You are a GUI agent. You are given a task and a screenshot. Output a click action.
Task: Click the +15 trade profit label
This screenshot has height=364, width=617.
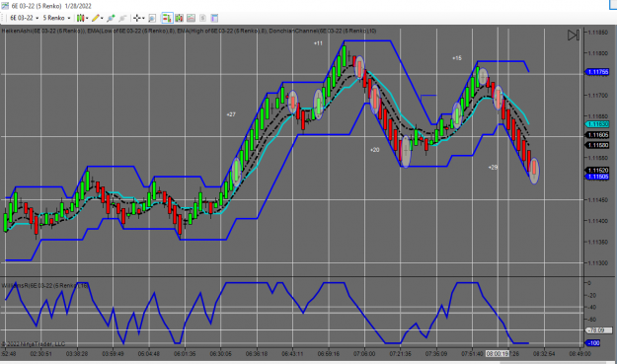coord(457,58)
